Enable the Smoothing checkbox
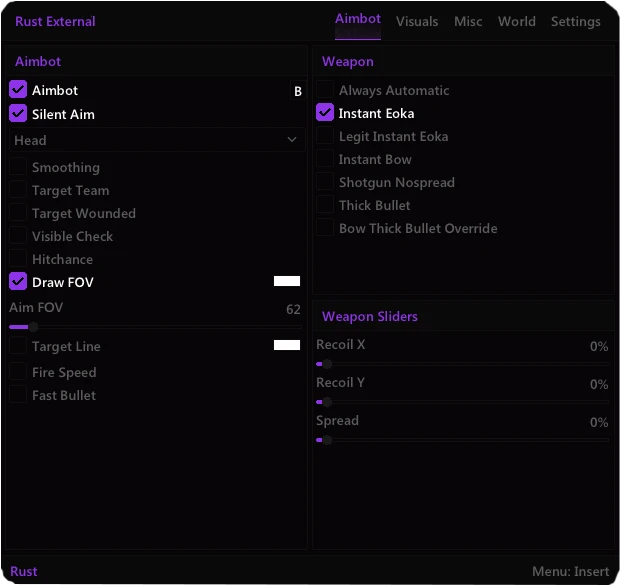The height and width of the screenshot is (586, 620). [x=18, y=166]
